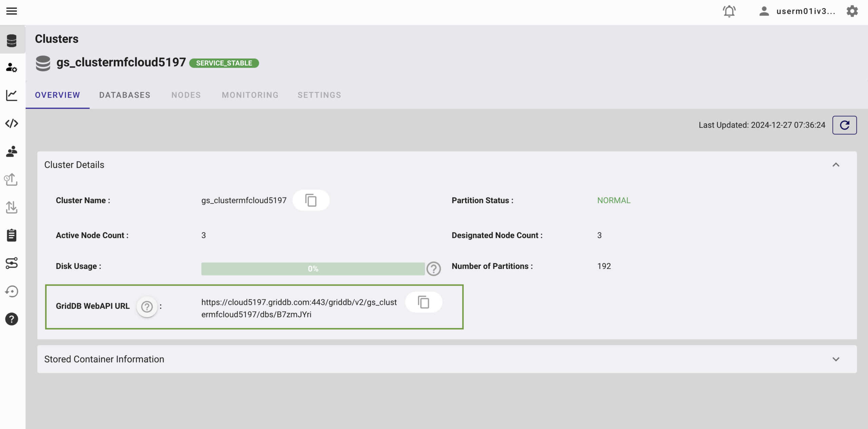Switch to the Databases tab
This screenshot has width=868, height=429.
(x=125, y=95)
